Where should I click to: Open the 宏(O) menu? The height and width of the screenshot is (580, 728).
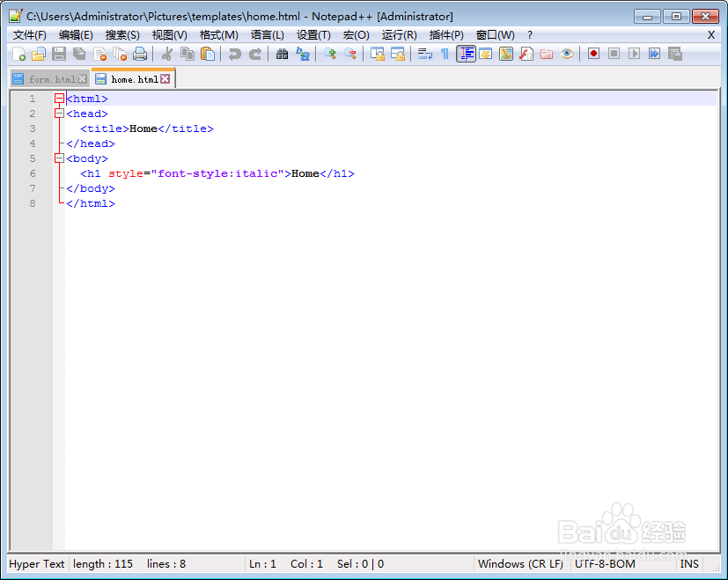coord(357,35)
